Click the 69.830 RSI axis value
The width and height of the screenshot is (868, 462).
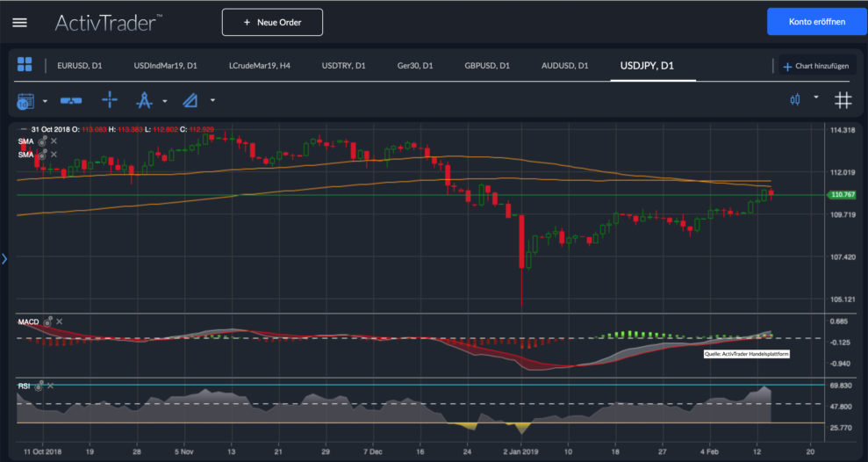(841, 386)
